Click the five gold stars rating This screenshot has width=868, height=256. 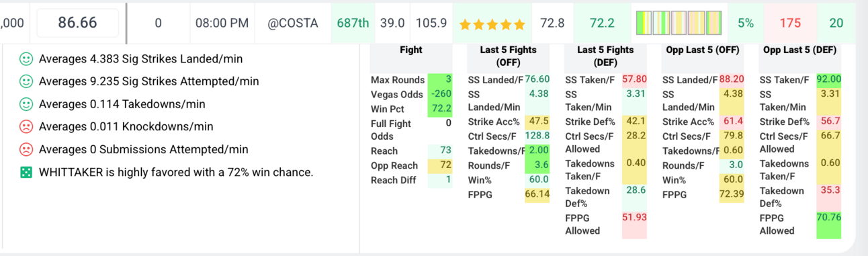coord(492,24)
